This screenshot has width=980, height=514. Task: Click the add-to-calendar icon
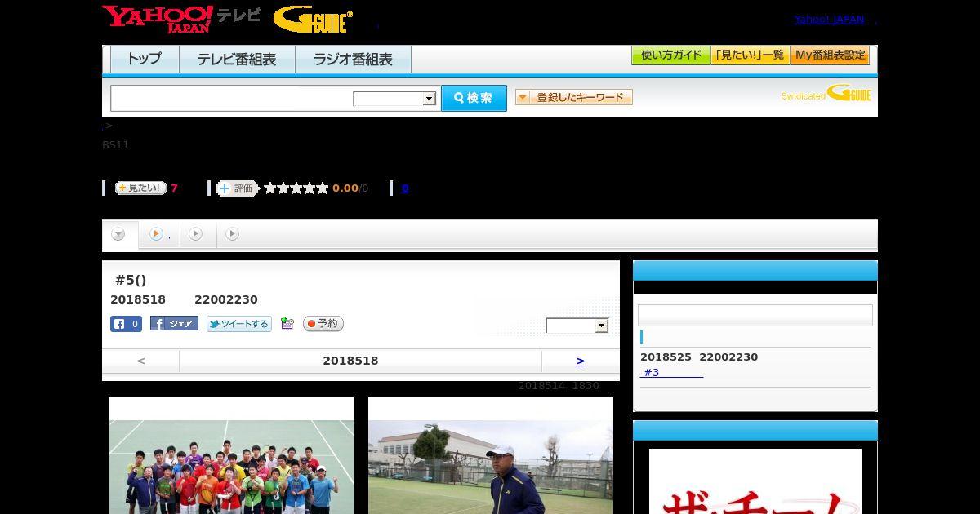tap(287, 323)
